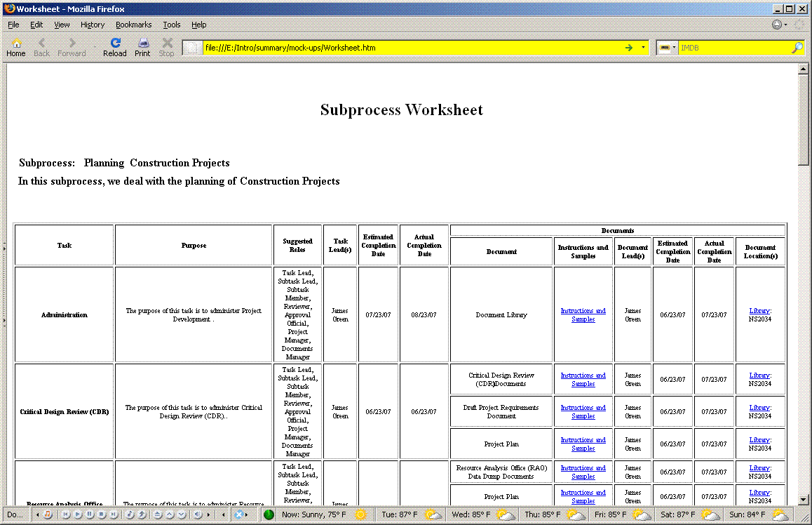The height and width of the screenshot is (525, 812).
Task: Click the volume speaker icon
Action: pyautogui.click(x=197, y=514)
